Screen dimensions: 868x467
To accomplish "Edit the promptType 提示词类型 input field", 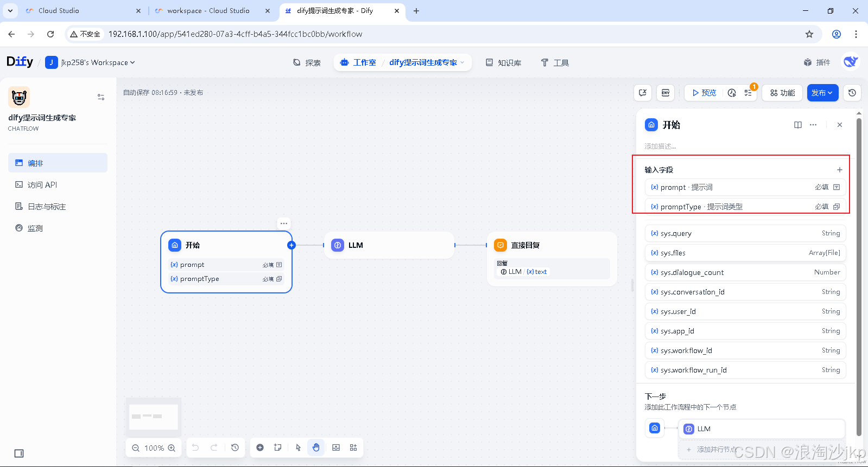I will tap(745, 207).
